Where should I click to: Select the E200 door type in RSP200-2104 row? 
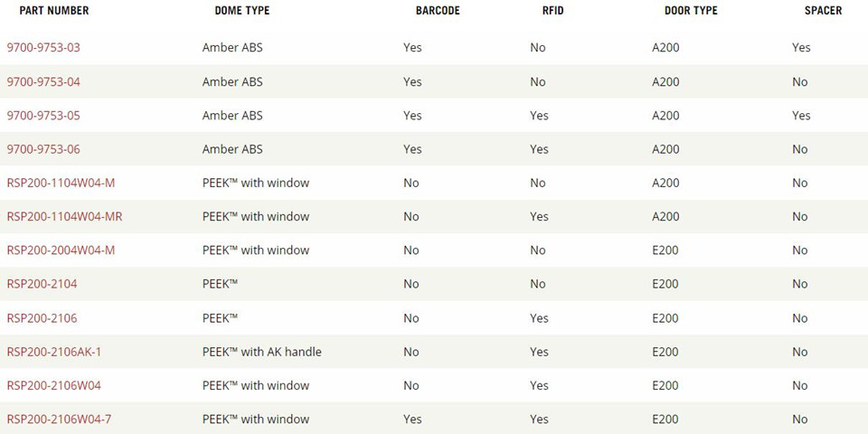665,285
